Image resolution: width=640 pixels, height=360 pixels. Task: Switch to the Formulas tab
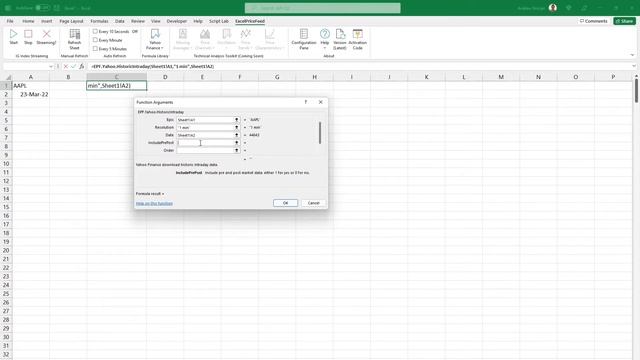click(99, 21)
